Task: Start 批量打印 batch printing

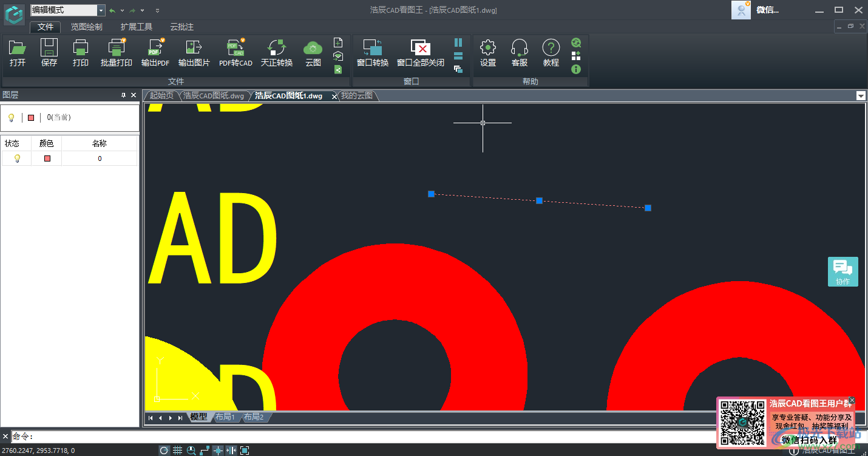Action: pos(117,53)
